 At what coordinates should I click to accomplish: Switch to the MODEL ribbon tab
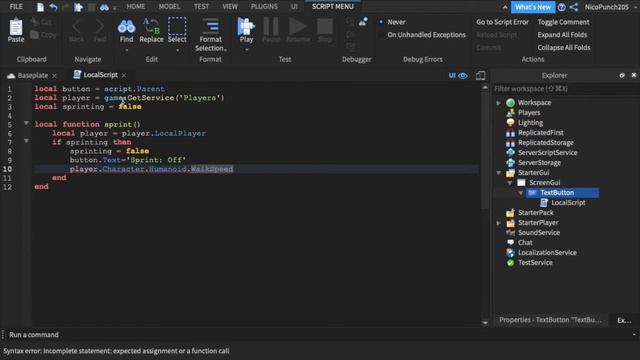pyautogui.click(x=169, y=7)
